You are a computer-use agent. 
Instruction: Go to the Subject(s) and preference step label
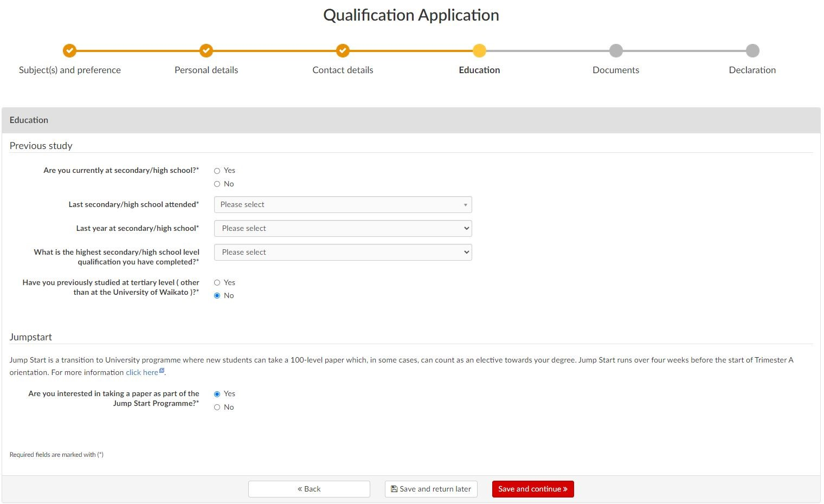(70, 70)
